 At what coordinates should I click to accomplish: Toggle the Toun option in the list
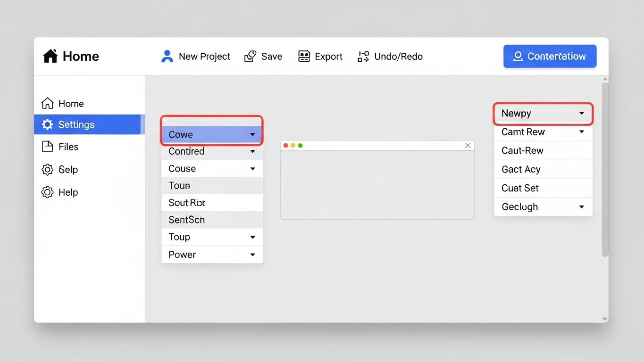(x=212, y=185)
